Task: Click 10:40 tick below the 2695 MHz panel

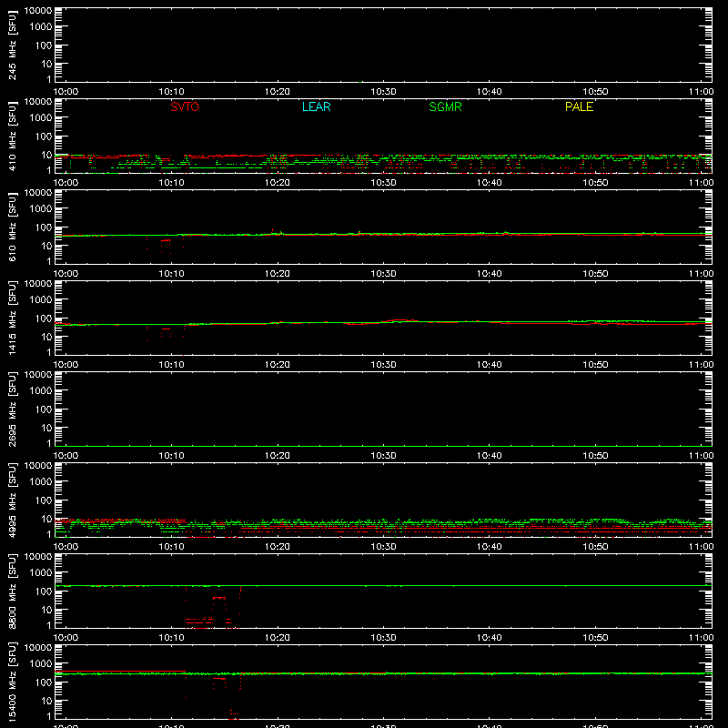Action: tap(490, 456)
